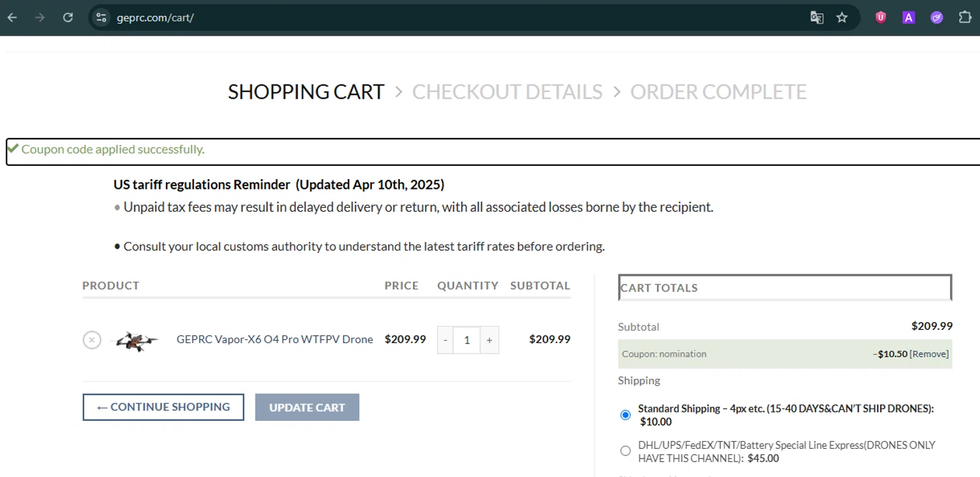This screenshot has width=980, height=477.
Task: Click the green success checkmark icon
Action: click(x=12, y=148)
